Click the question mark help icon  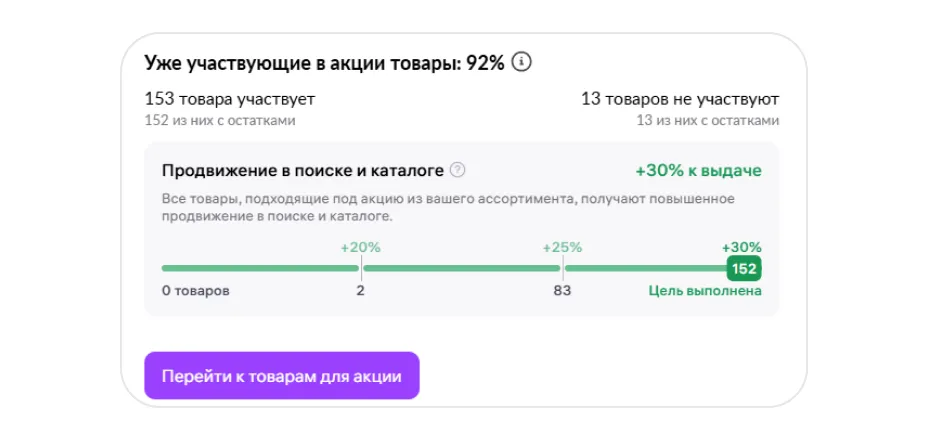coord(458,170)
